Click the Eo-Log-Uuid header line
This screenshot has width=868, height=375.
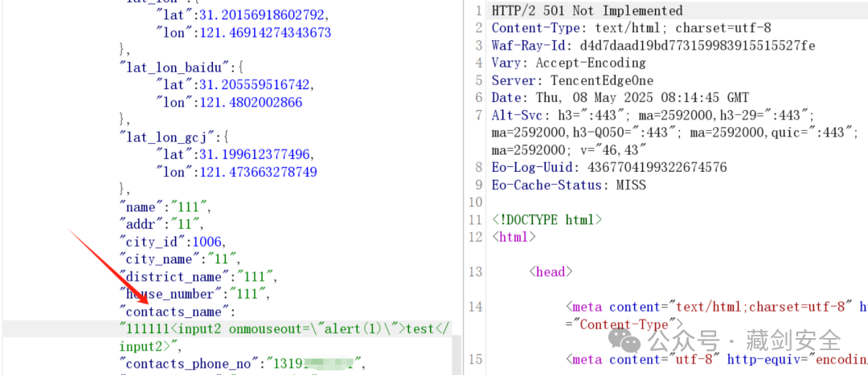[609, 167]
